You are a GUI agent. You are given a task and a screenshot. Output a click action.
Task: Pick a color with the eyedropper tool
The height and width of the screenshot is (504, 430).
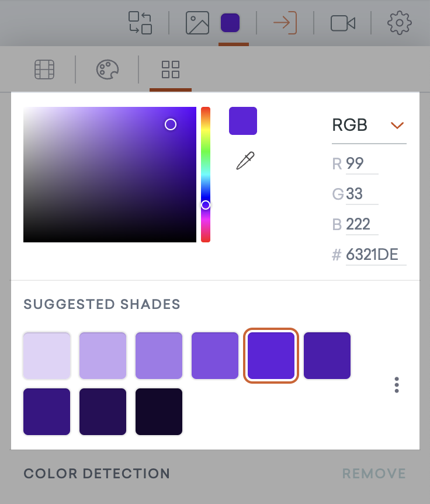245,160
